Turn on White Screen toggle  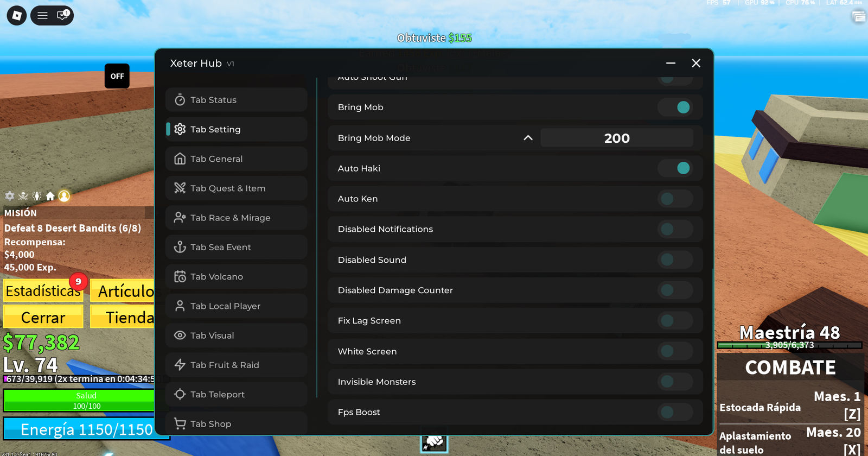675,351
